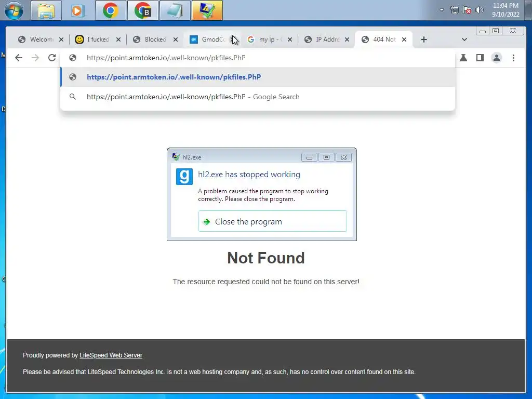This screenshot has width=532, height=399.
Task: Open the Chrome Labs flask icon
Action: [x=463, y=58]
